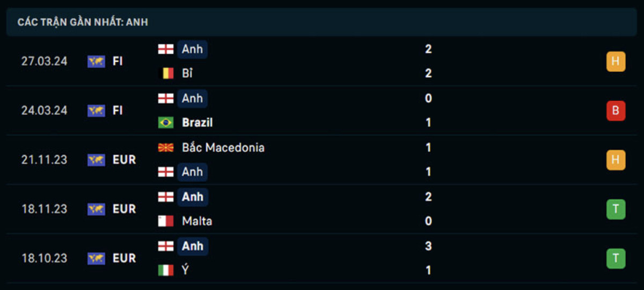Click the 24.03.24 match date

tap(45, 111)
